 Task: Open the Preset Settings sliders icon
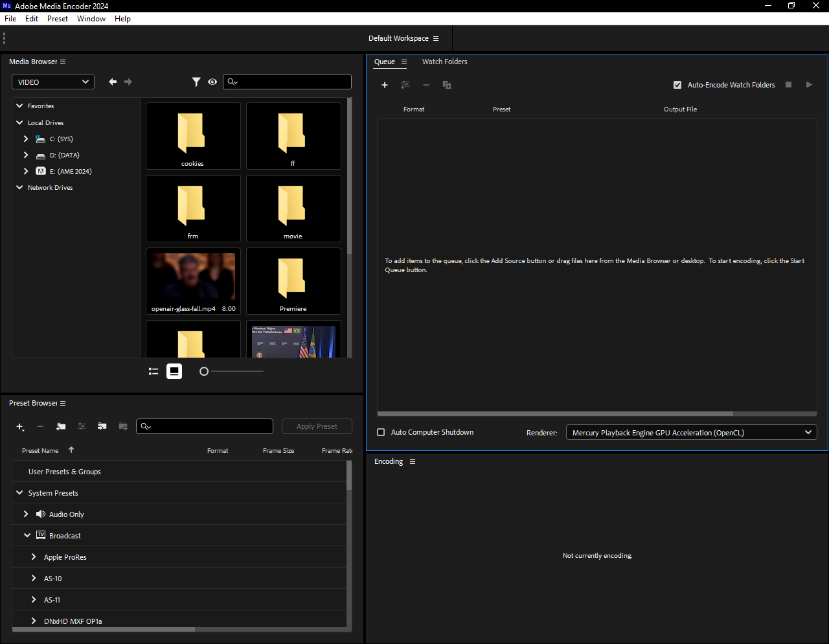pyautogui.click(x=82, y=426)
